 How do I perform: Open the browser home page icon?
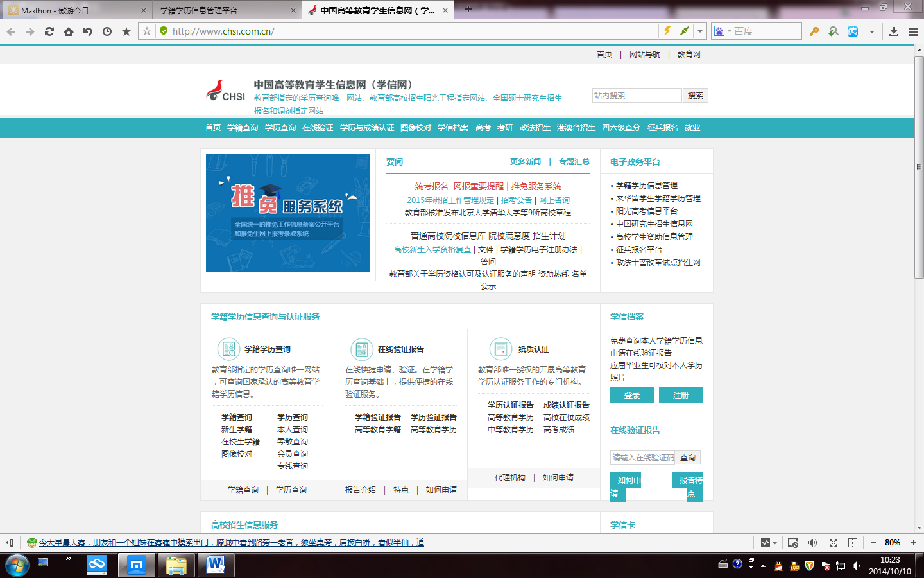pos(69,31)
